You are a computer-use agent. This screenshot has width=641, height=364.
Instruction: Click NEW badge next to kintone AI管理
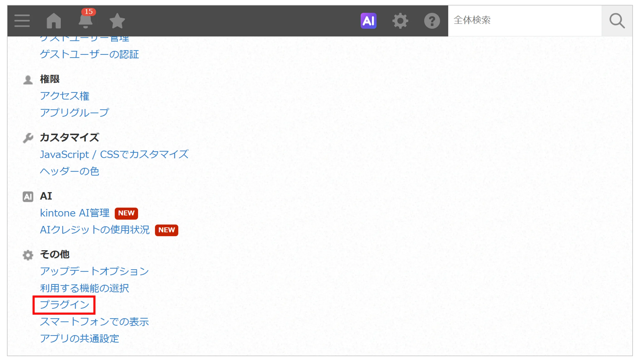[126, 213]
